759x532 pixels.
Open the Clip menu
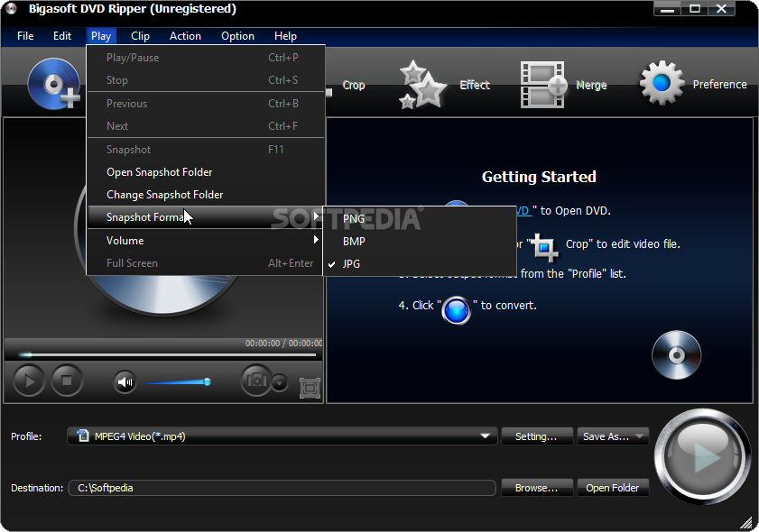point(140,36)
